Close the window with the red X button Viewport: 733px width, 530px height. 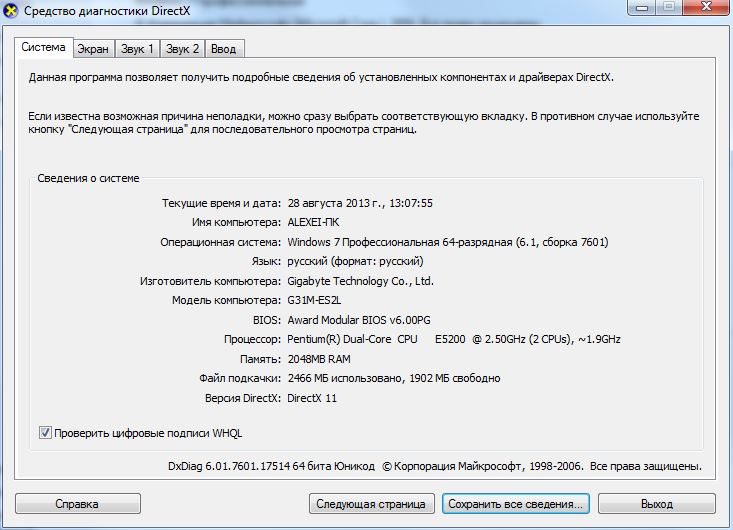coord(703,9)
